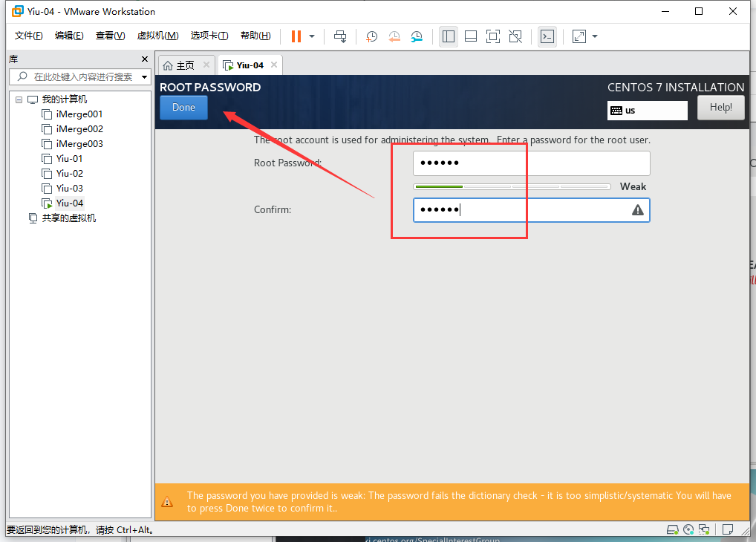Click the us keyboard layout indicator
The image size is (756, 542).
tap(647, 111)
